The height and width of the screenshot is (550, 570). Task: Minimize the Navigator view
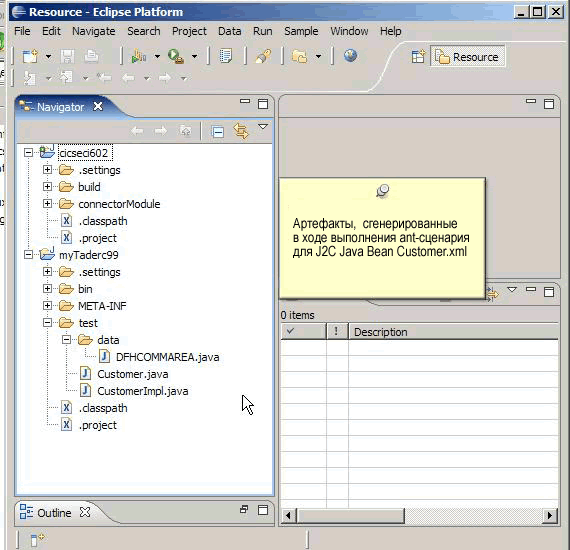pos(245,101)
